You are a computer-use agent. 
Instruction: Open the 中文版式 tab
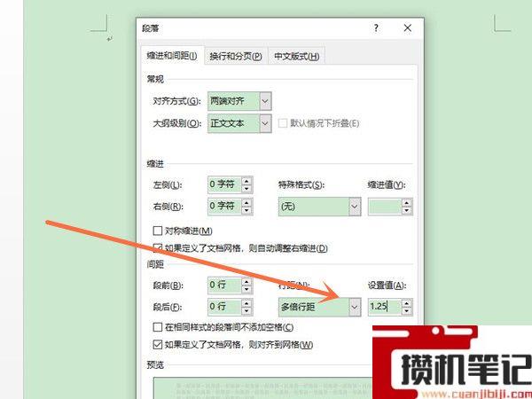point(296,56)
